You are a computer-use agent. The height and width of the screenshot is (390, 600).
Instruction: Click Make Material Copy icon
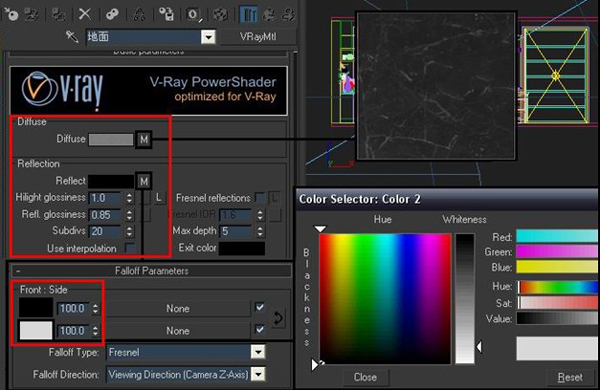point(112,15)
